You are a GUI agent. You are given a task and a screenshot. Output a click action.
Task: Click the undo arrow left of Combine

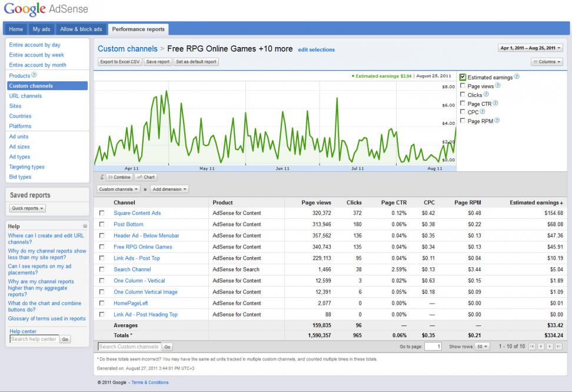[101, 177]
